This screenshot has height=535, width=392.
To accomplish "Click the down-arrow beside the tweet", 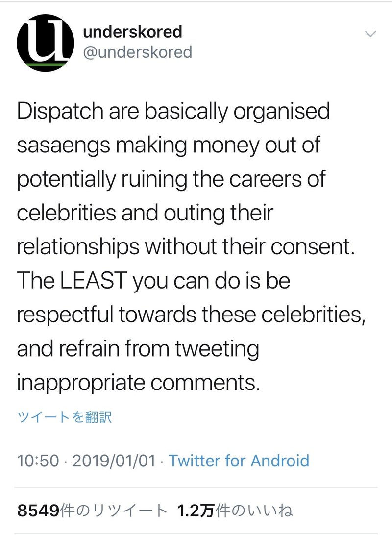I will click(371, 33).
